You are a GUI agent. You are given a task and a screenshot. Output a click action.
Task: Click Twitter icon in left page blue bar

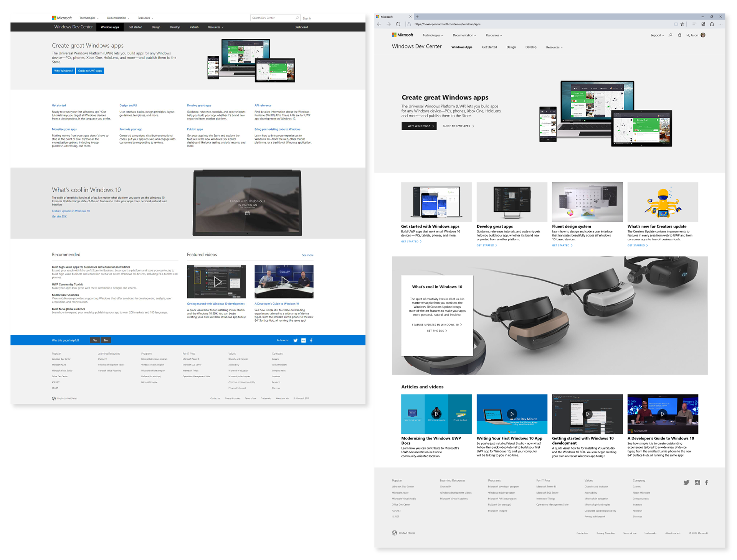click(295, 340)
